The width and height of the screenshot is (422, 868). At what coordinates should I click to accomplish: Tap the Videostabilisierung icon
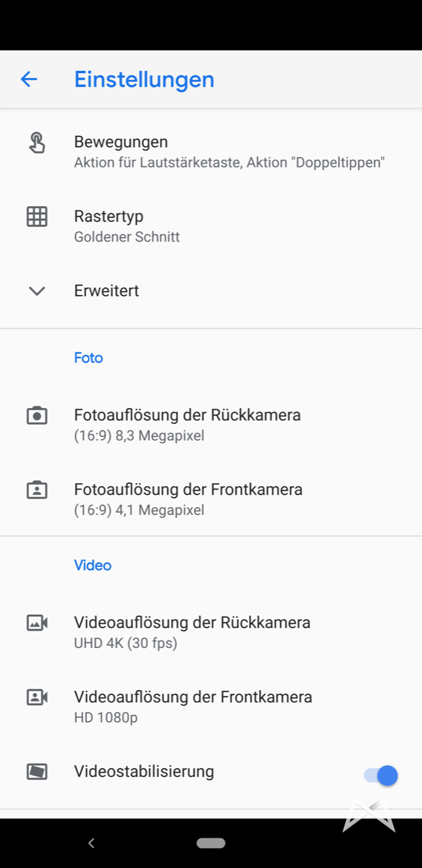point(37,772)
